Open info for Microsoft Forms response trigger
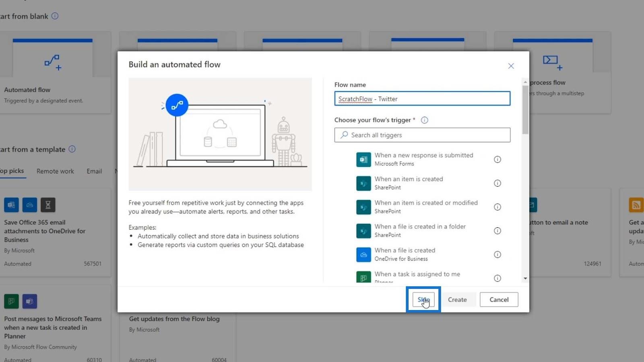The height and width of the screenshot is (362, 644). click(x=497, y=159)
